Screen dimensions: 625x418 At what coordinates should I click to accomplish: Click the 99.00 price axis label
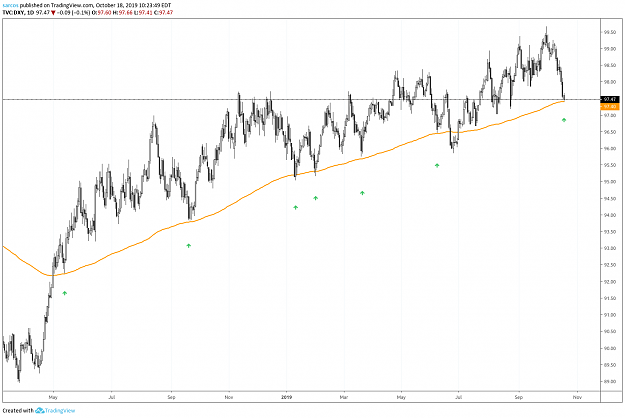pos(609,49)
